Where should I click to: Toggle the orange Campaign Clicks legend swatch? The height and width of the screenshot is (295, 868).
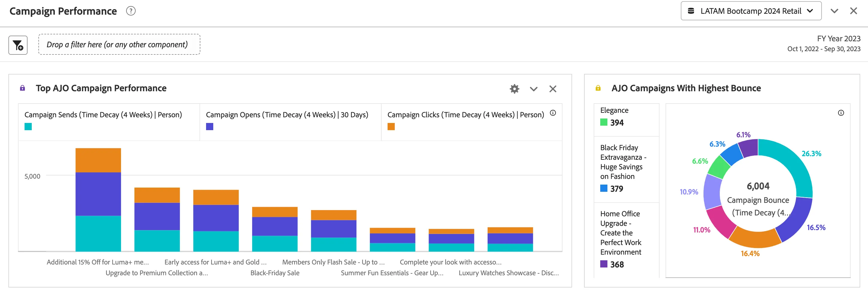tap(391, 127)
